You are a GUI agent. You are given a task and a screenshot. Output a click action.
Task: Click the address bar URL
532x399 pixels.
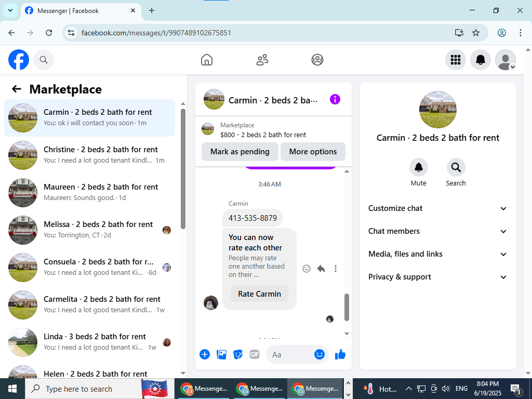point(156,33)
